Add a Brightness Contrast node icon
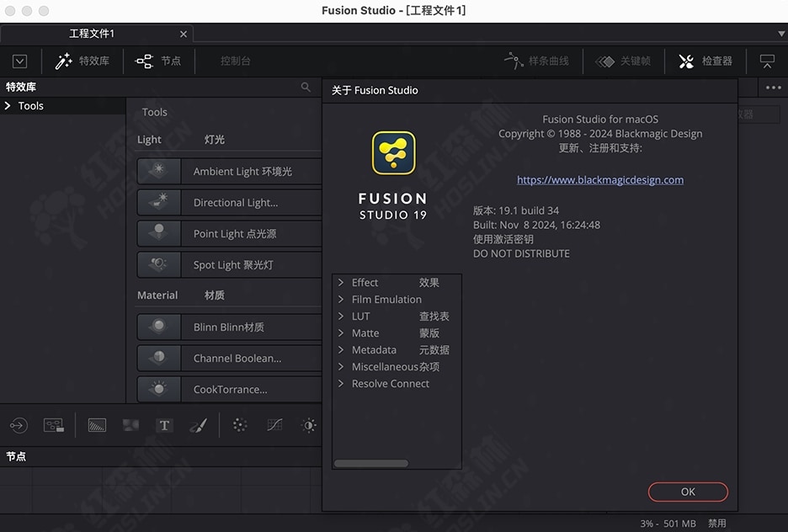 pyautogui.click(x=309, y=425)
